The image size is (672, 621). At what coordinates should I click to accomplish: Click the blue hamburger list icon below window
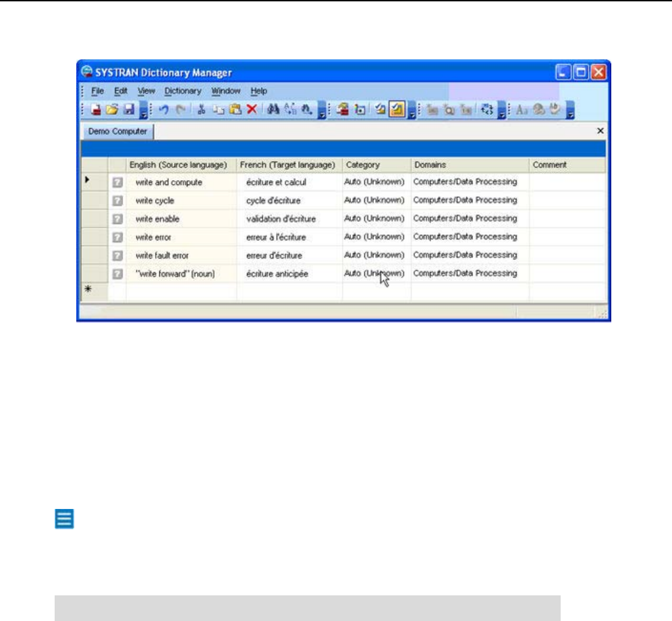(64, 519)
